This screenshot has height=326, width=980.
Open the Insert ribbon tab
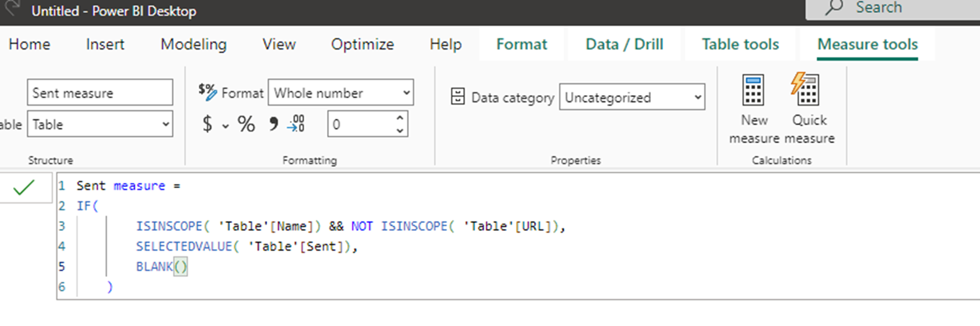[105, 44]
